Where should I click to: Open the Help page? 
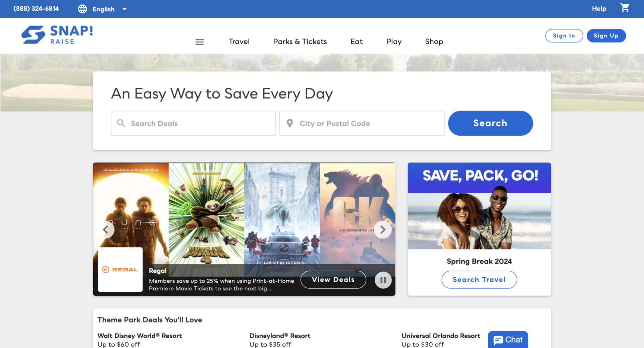pyautogui.click(x=599, y=8)
